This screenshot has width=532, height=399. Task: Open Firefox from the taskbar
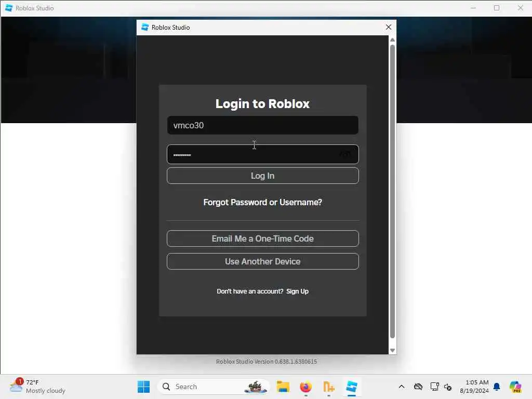pyautogui.click(x=305, y=387)
